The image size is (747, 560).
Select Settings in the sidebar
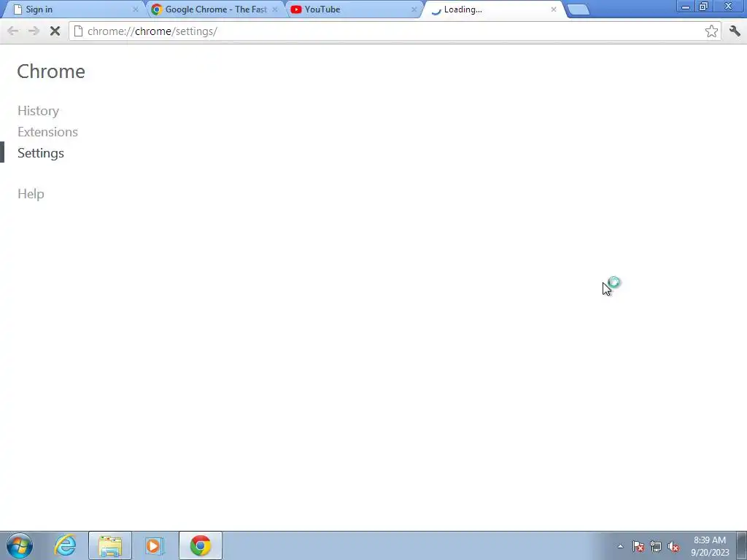41,153
